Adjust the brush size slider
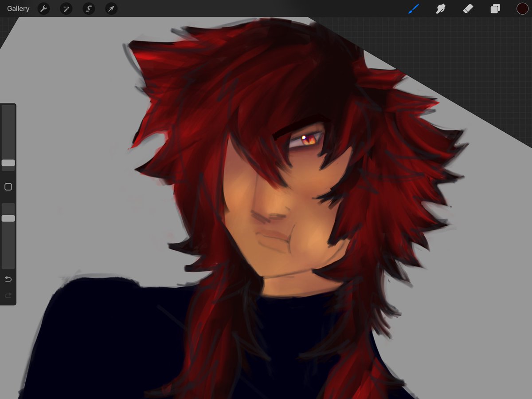532x399 pixels. click(8, 163)
